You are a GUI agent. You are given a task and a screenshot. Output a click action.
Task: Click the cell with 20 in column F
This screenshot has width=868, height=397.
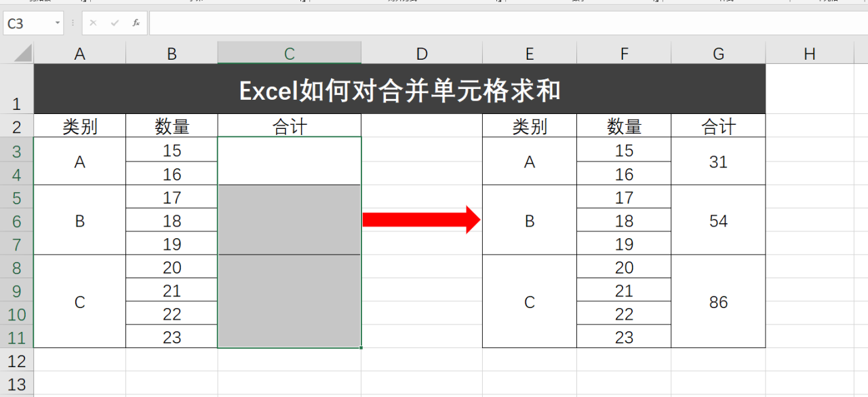point(624,267)
